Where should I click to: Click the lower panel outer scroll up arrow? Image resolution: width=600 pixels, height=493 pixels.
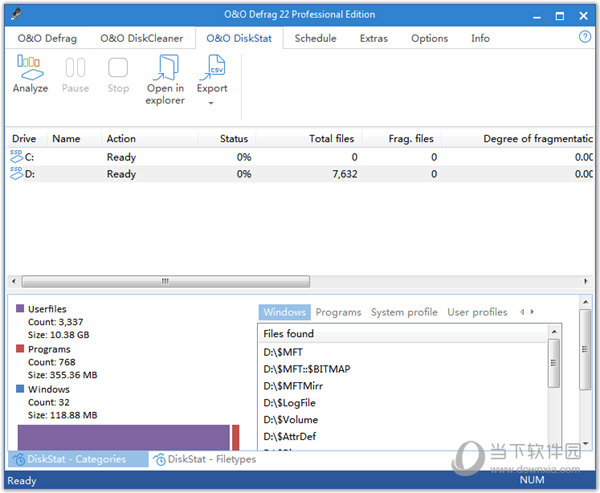tap(585, 302)
